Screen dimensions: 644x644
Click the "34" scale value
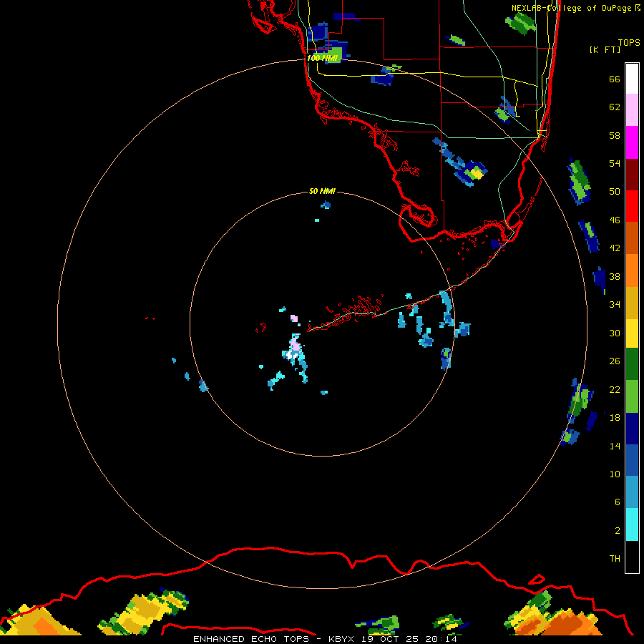[615, 305]
